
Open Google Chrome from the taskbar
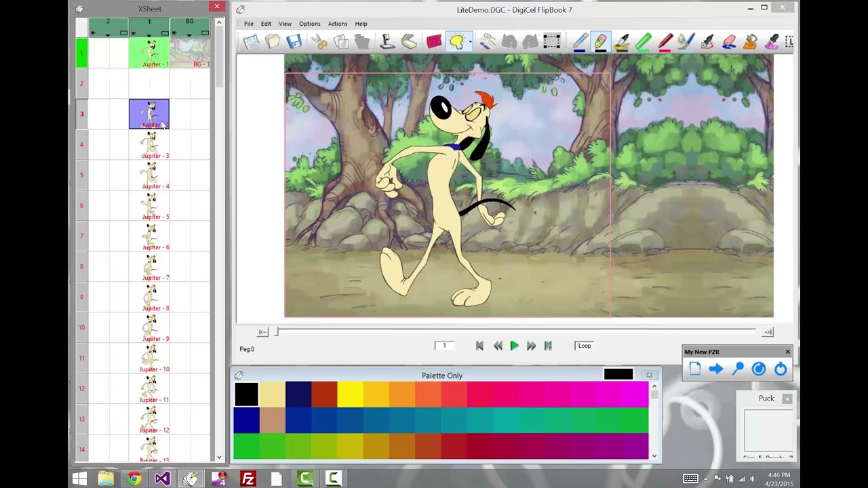click(134, 479)
